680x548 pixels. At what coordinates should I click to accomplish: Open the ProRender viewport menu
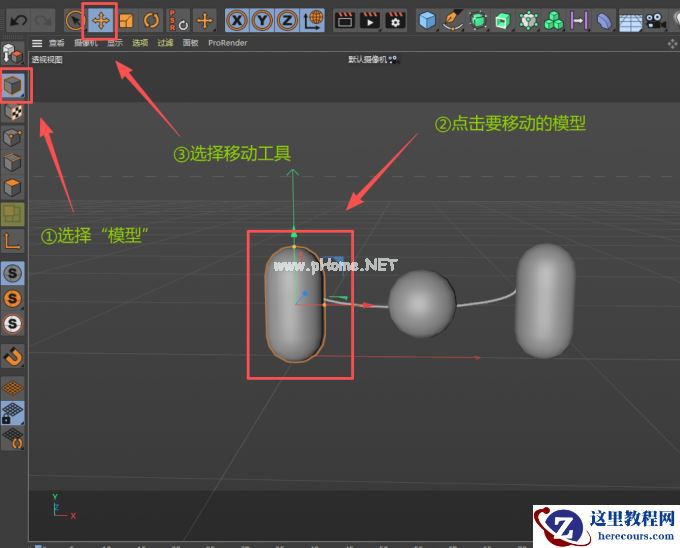(x=228, y=43)
